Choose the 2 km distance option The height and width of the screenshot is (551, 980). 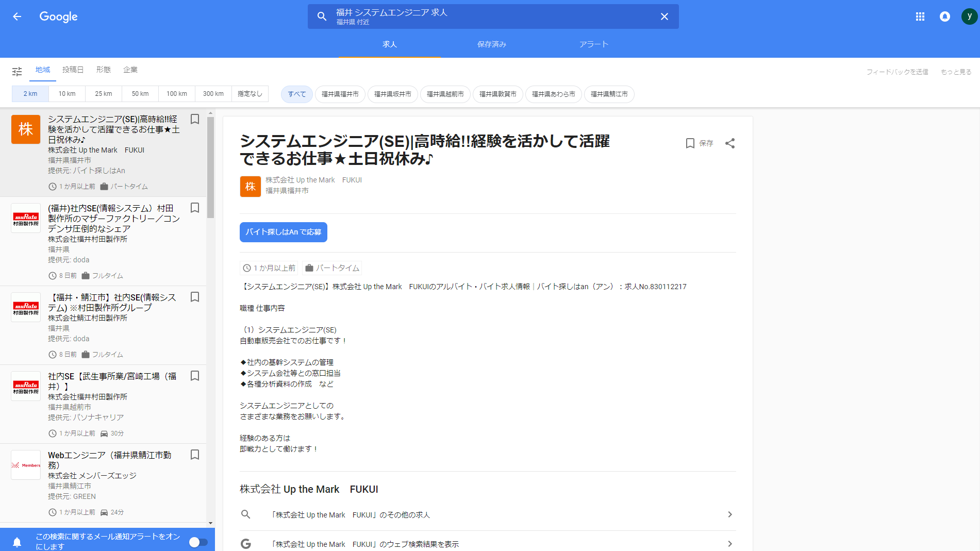coord(30,94)
